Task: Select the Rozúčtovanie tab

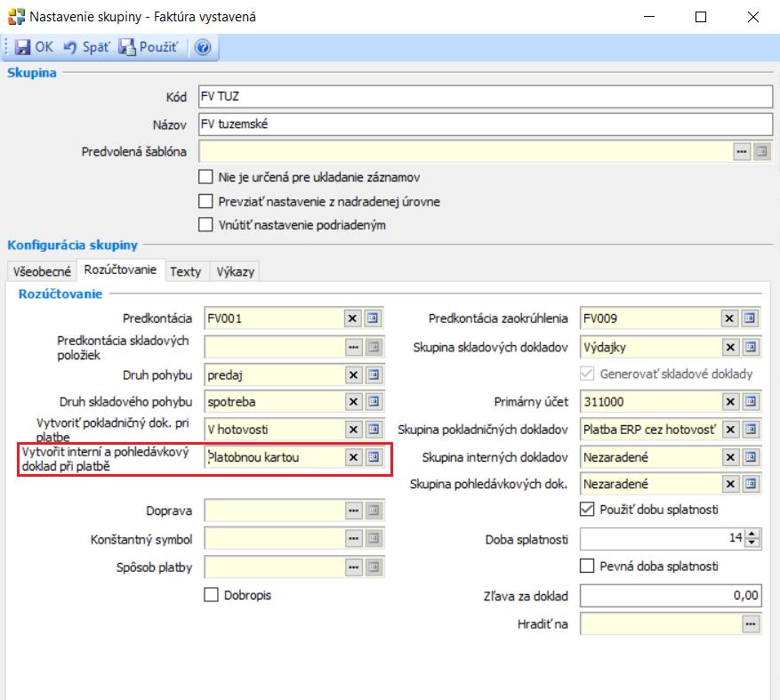Action: pos(120,270)
